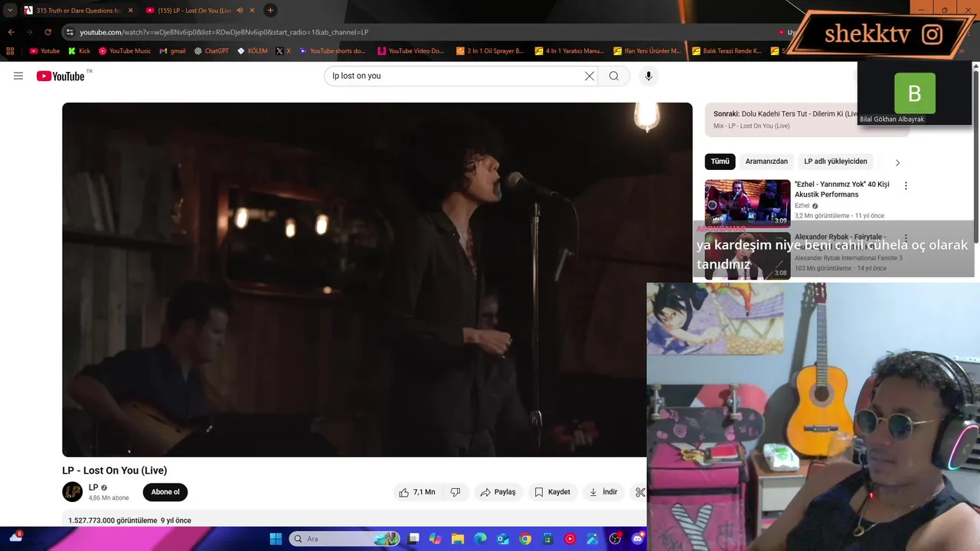Open the Alexander Rybak Fairytale thumbnail
The width and height of the screenshot is (980, 551).
click(747, 256)
